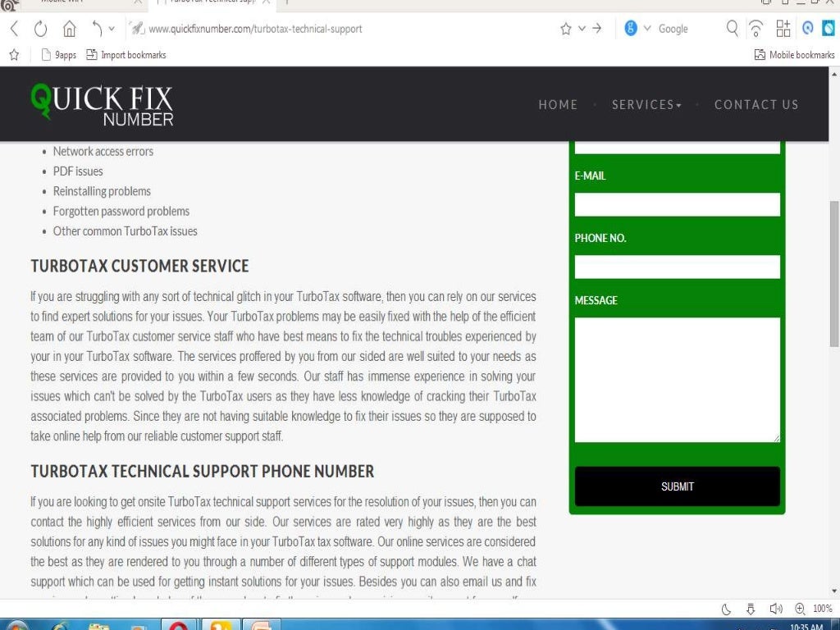
Task: Expand the closed tabs history arrow
Action: [x=112, y=29]
